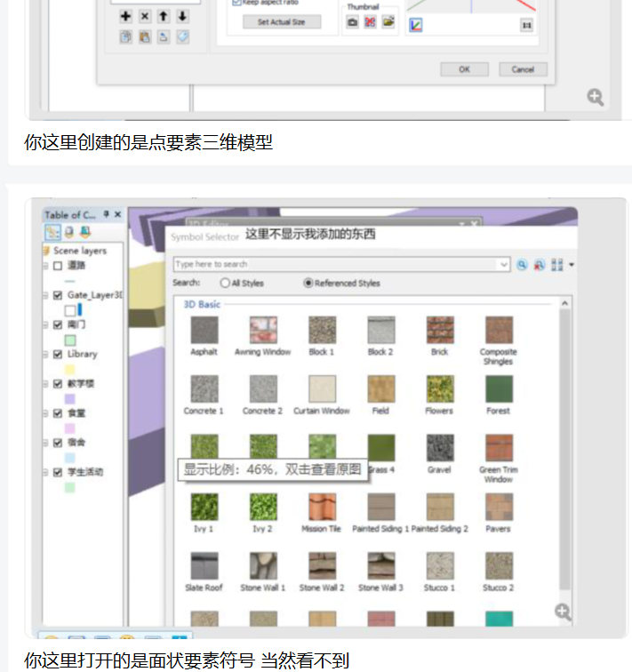Select List By Drawing Order icon

tap(52, 232)
